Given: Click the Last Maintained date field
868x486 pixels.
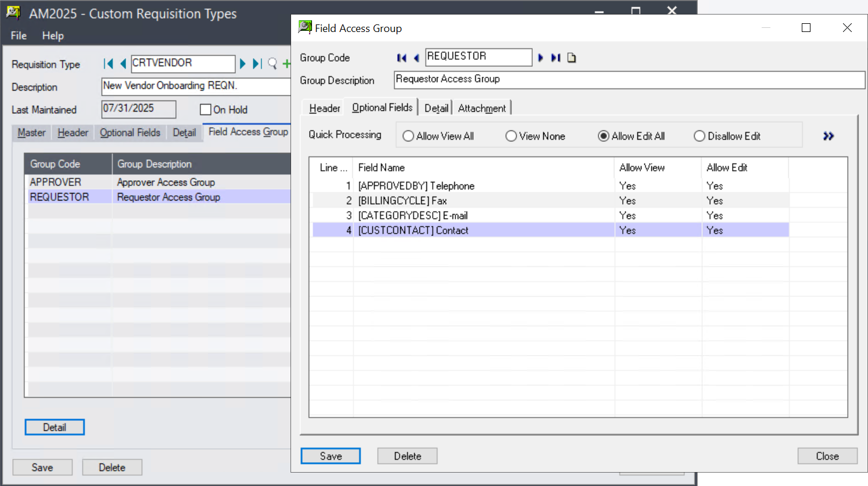Looking at the screenshot, I should click(139, 109).
